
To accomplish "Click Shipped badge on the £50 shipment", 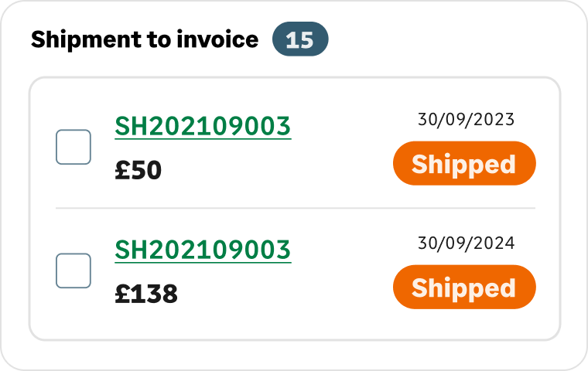I will click(x=463, y=164).
